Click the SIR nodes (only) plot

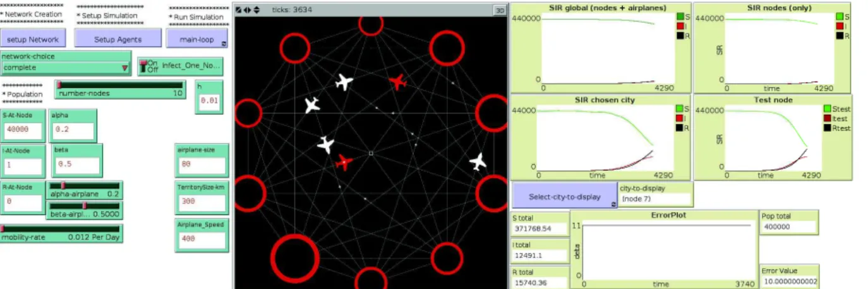coord(773,47)
